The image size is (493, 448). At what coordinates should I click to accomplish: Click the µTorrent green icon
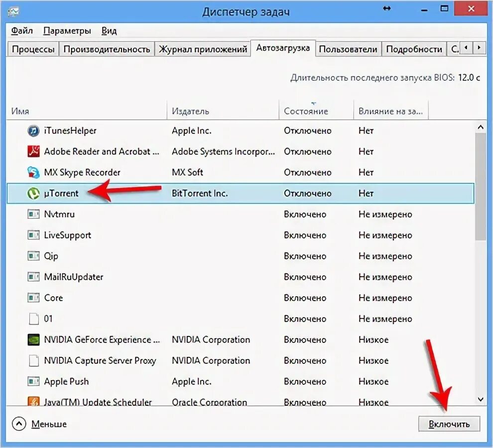[x=33, y=193]
